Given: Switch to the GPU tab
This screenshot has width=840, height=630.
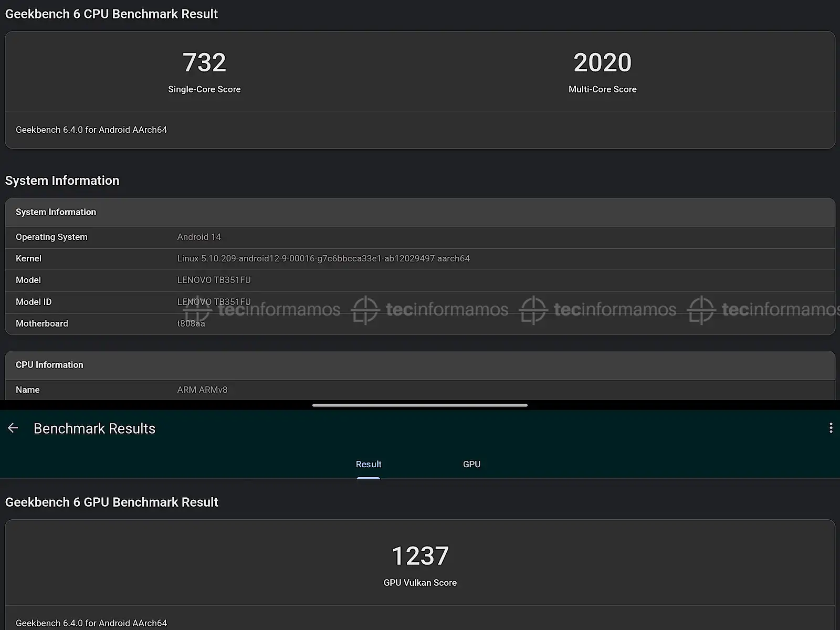Looking at the screenshot, I should click(471, 464).
